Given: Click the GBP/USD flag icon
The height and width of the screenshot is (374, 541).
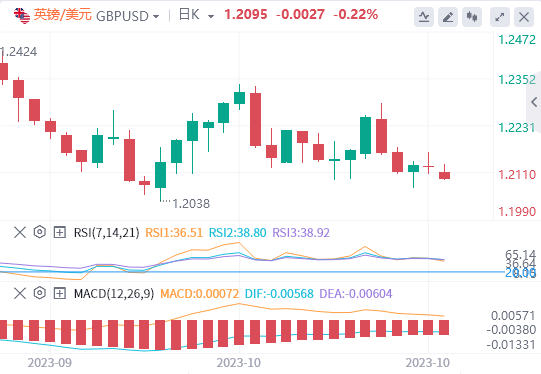Looking at the screenshot, I should click(22, 16).
